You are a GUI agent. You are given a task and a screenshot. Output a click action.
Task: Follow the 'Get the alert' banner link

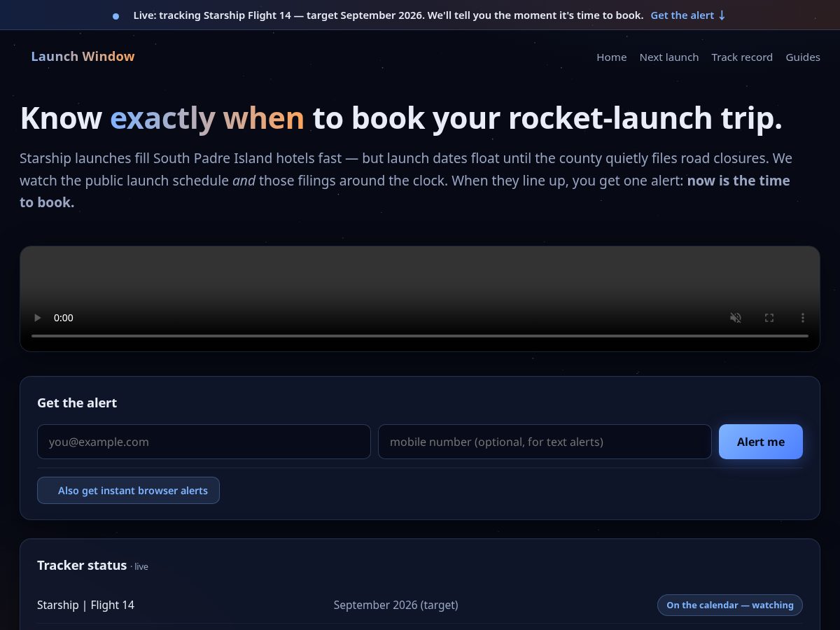pos(688,15)
